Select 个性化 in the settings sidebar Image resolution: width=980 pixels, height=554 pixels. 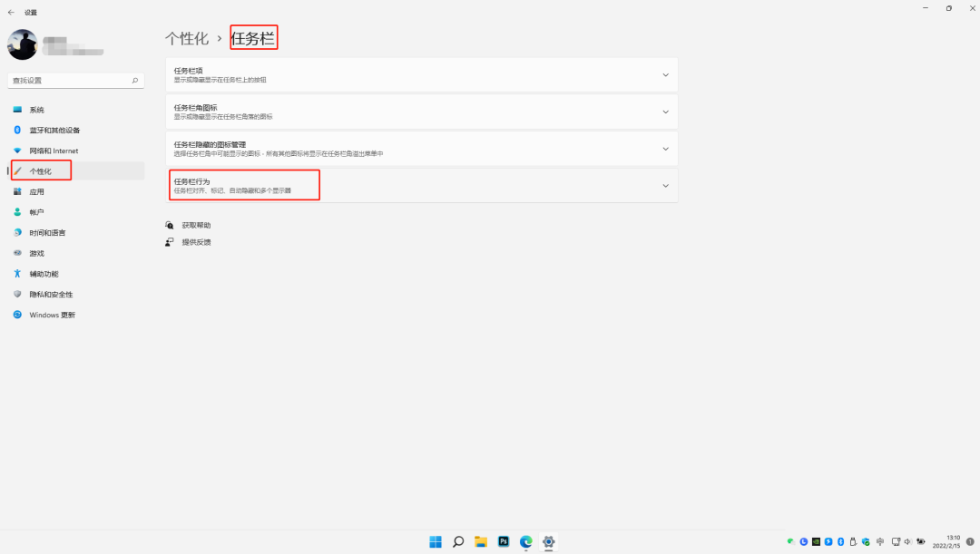tap(41, 171)
